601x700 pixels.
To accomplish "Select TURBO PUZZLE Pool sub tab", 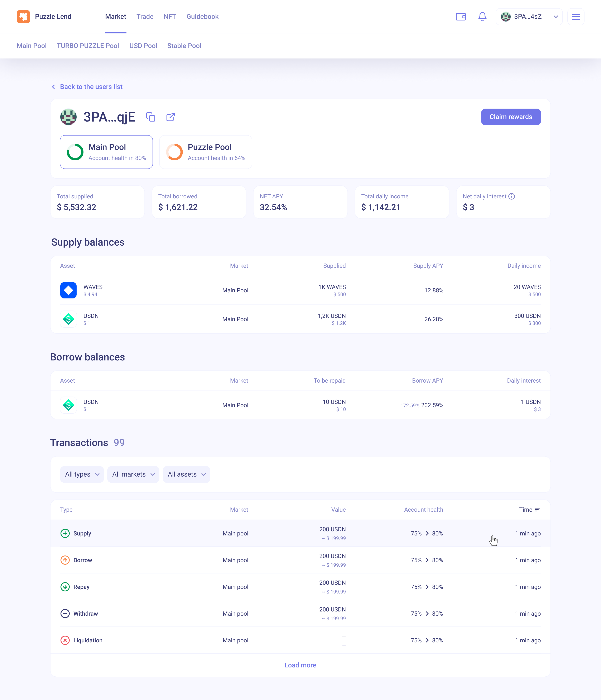I will click(x=88, y=46).
